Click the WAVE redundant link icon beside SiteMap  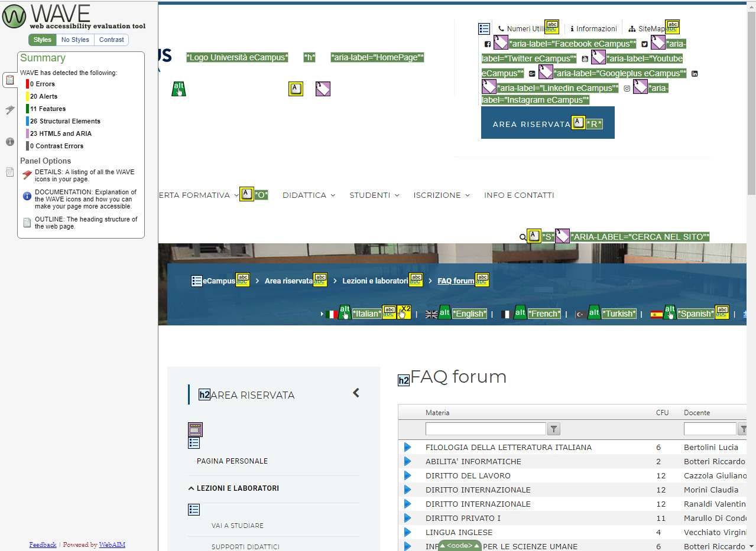tap(672, 27)
